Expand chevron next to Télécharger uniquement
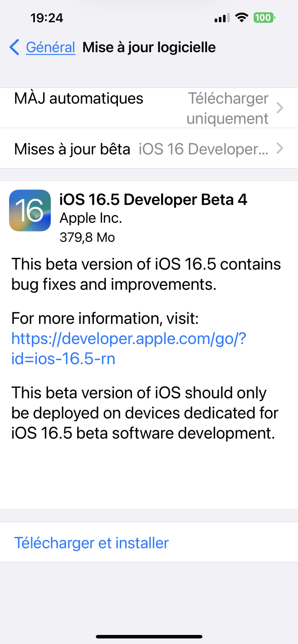Image resolution: width=298 pixels, height=644 pixels. pyautogui.click(x=280, y=108)
